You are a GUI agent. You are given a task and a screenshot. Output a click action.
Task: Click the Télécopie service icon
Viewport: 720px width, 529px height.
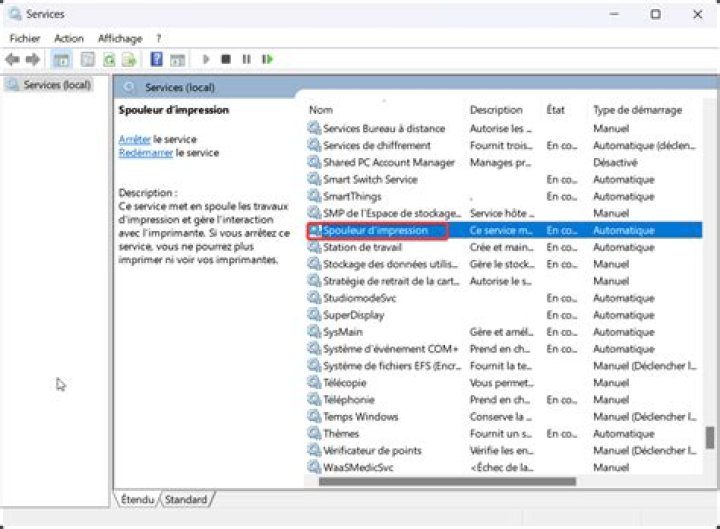(x=314, y=383)
